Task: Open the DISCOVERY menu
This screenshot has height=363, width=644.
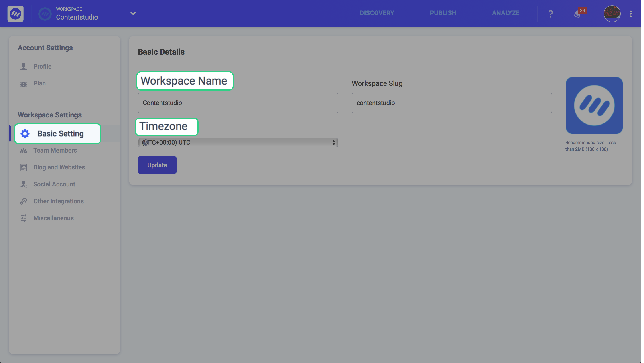Action: (x=377, y=13)
